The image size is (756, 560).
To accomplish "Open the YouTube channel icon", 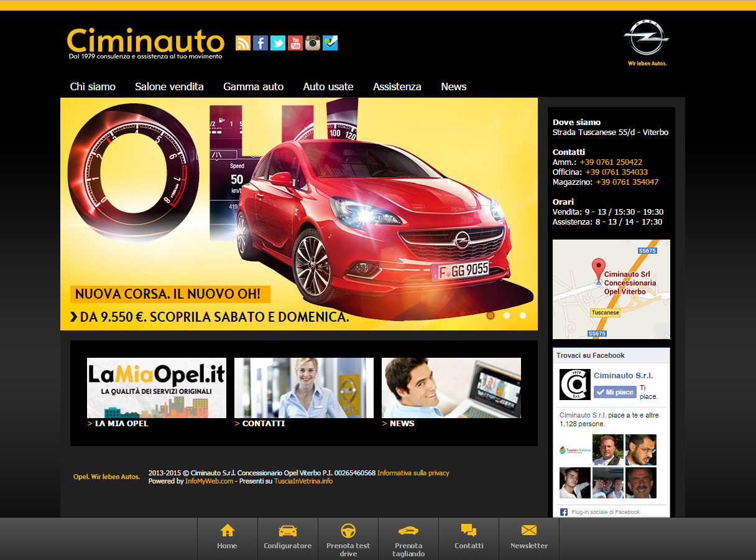I will [x=295, y=43].
